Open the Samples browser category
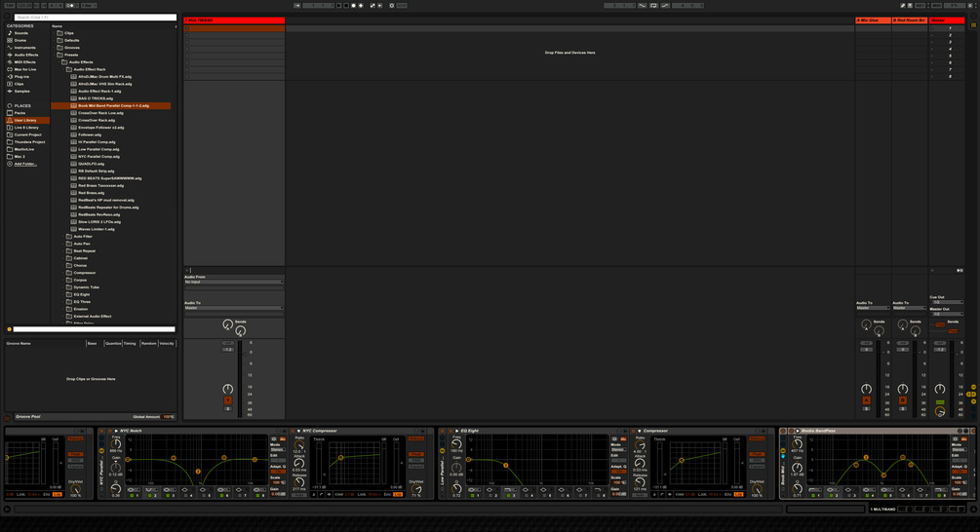The image size is (980, 532). (x=21, y=92)
